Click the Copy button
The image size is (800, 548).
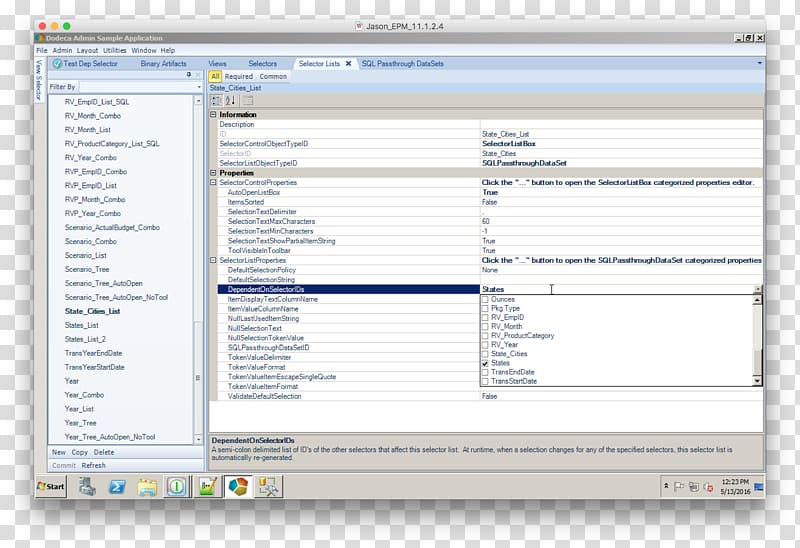[80, 453]
